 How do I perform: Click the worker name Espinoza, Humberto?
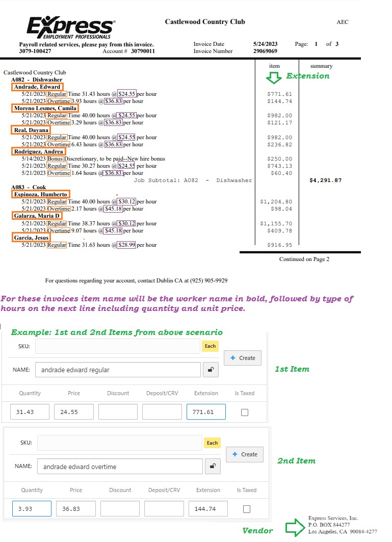40,194
